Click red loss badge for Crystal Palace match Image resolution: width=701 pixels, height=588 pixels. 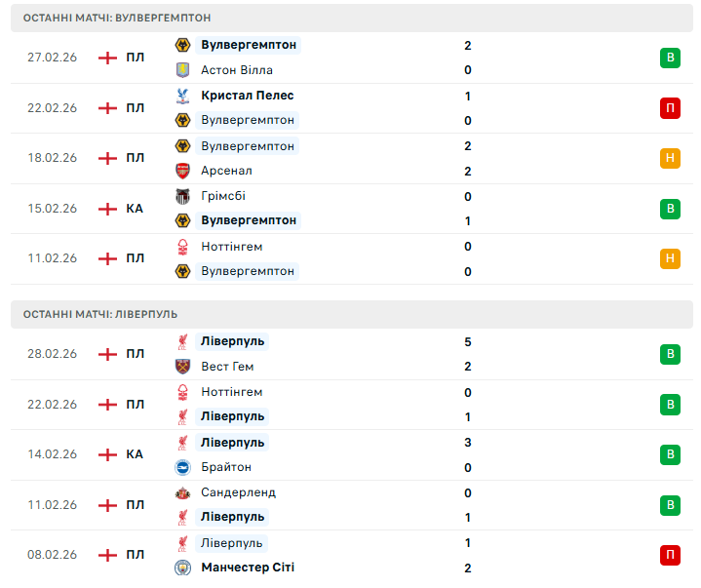[x=670, y=108]
